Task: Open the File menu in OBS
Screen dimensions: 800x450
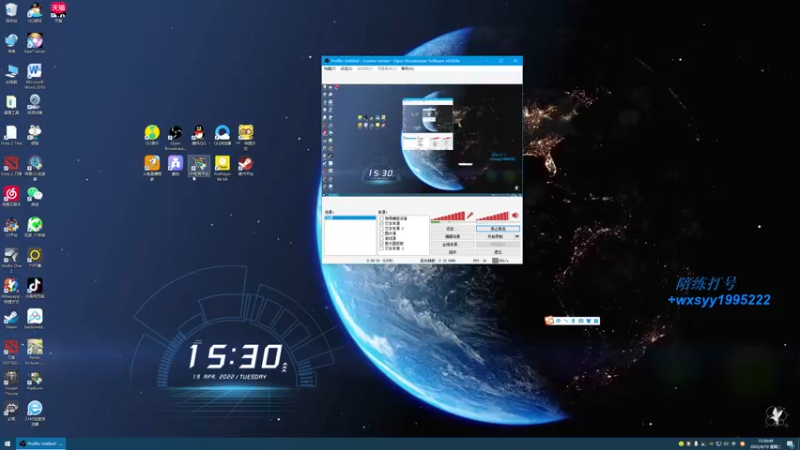Action: click(330, 68)
